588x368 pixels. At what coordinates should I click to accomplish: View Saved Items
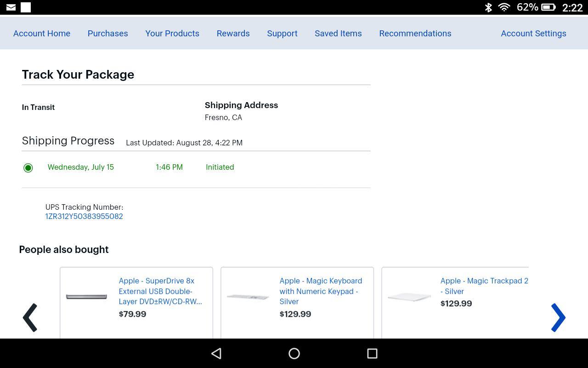click(338, 34)
